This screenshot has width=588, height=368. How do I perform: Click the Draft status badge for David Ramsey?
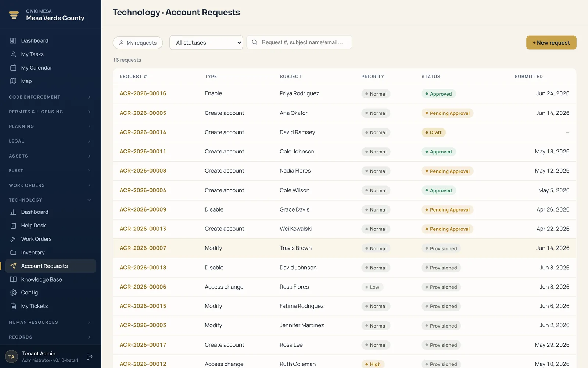coord(433,132)
